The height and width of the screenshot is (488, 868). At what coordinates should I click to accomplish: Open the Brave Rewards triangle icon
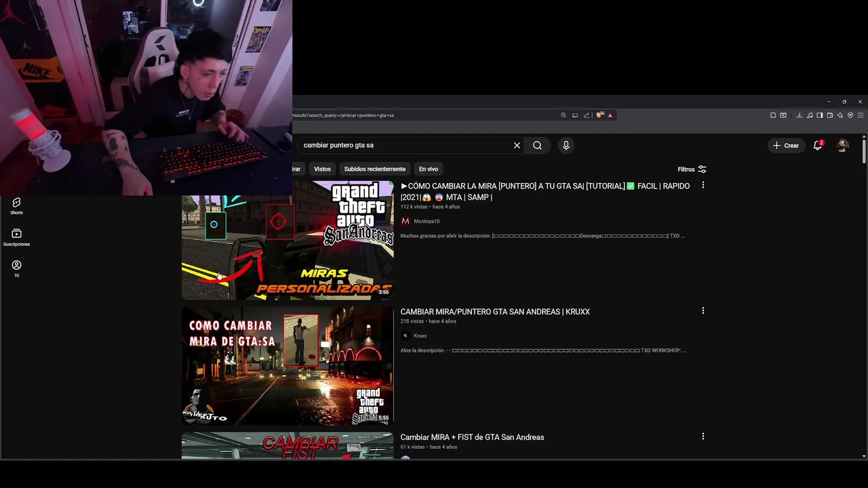(x=610, y=115)
